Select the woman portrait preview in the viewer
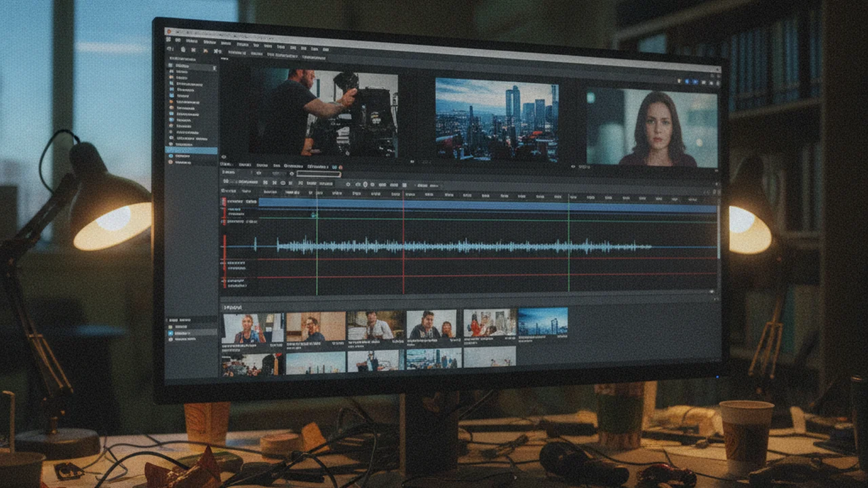868x488 pixels. click(x=652, y=127)
